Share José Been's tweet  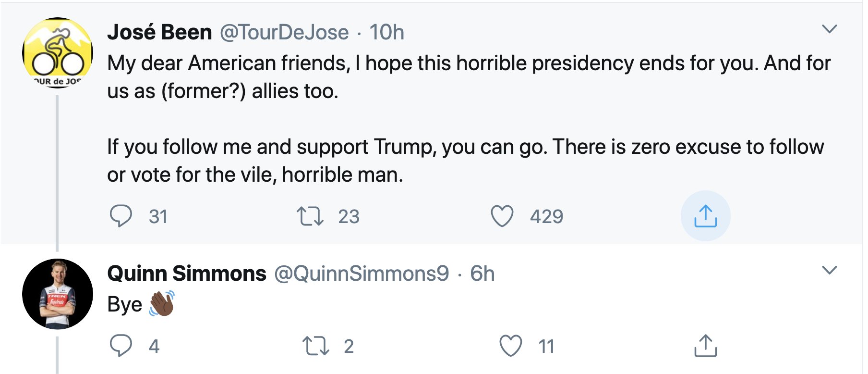(x=705, y=216)
